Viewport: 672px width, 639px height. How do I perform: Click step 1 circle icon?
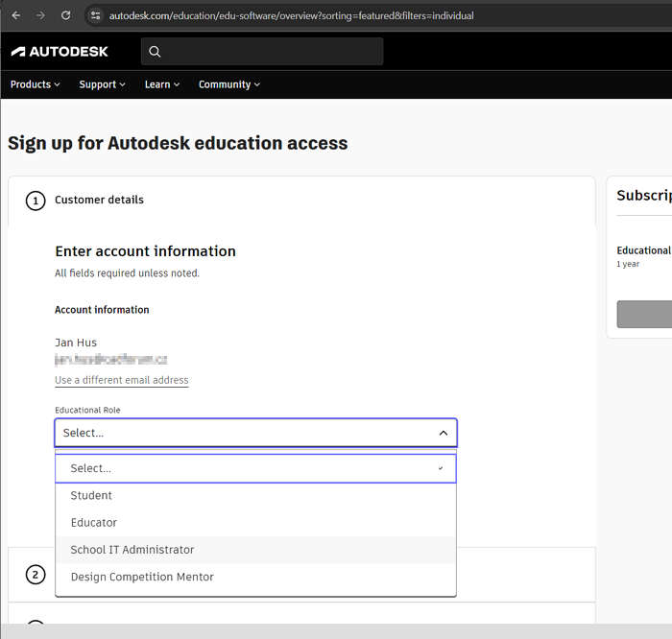pyautogui.click(x=36, y=201)
